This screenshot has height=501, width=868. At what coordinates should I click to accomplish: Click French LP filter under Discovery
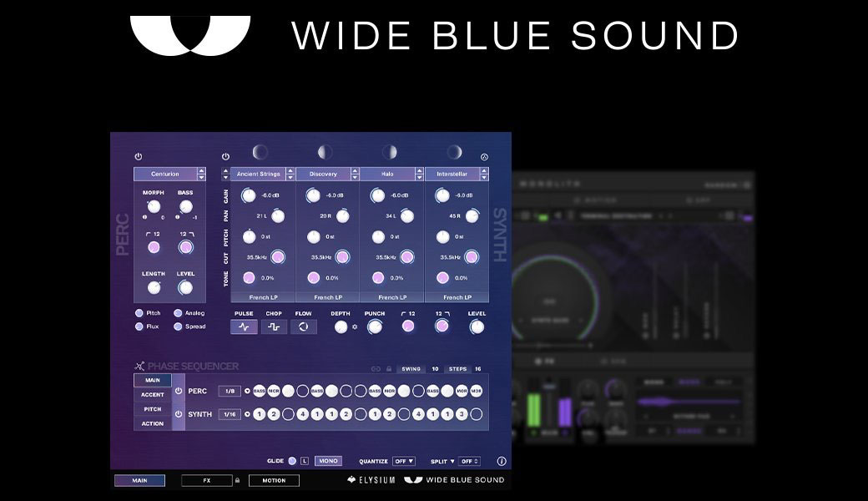point(328,297)
